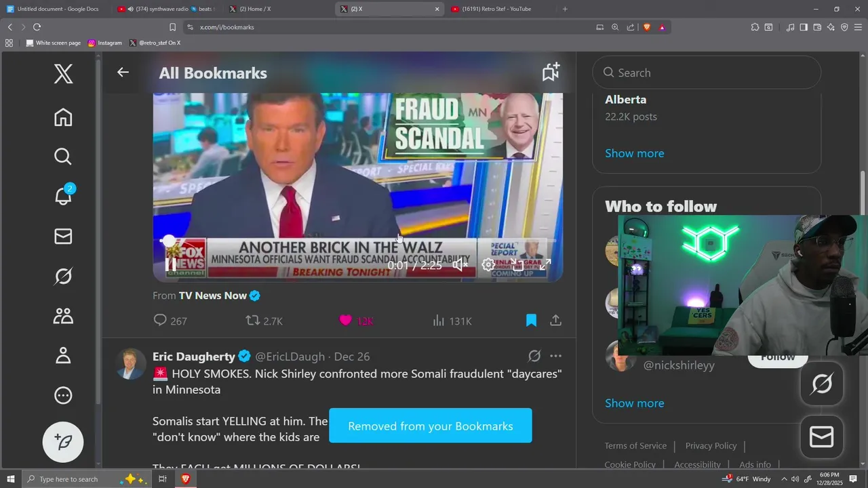Open Explore with the magnifier sidebar icon
This screenshot has width=868, height=488.
(63, 157)
